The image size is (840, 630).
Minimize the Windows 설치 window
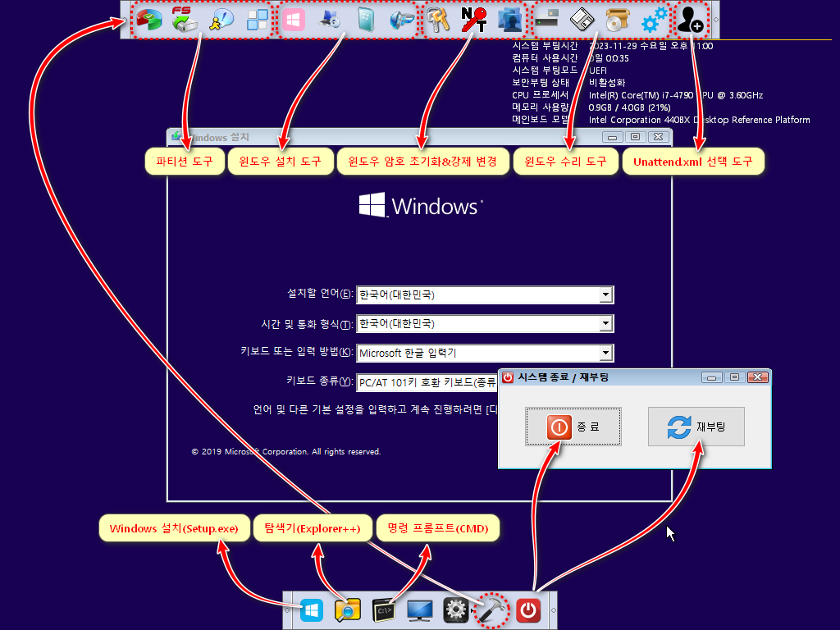(x=612, y=137)
